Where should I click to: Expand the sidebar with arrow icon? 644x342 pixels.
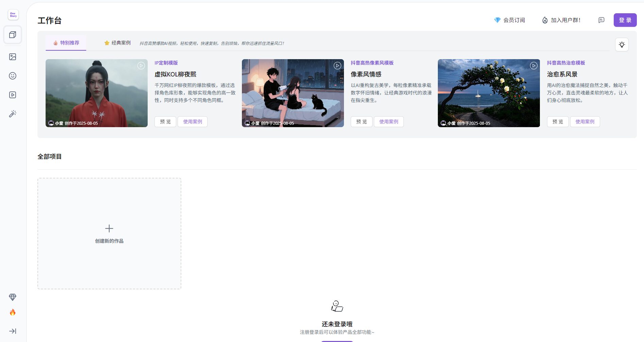[13, 331]
